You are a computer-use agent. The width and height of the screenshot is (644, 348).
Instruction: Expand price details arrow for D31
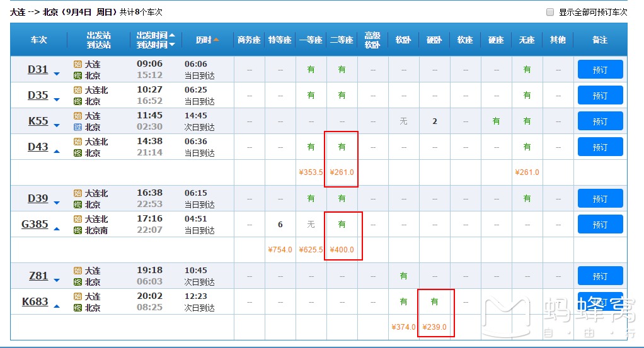tap(57, 74)
